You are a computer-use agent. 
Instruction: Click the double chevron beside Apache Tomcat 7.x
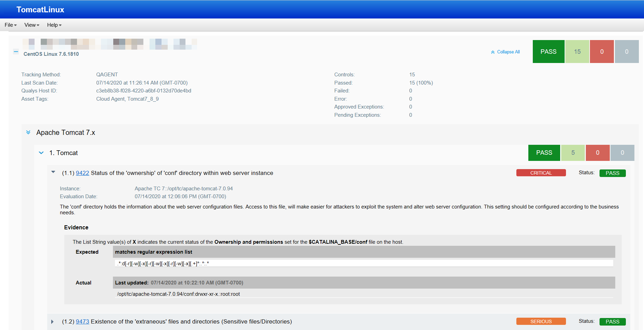(28, 132)
